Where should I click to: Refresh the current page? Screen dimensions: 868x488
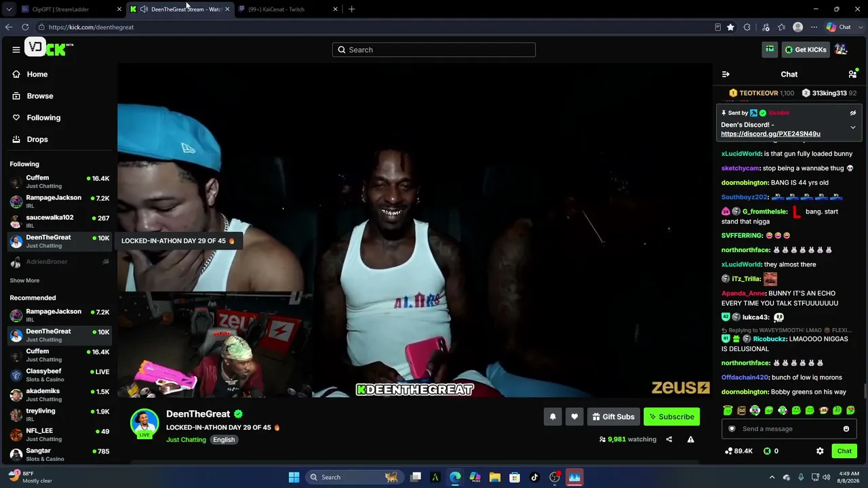tap(25, 27)
